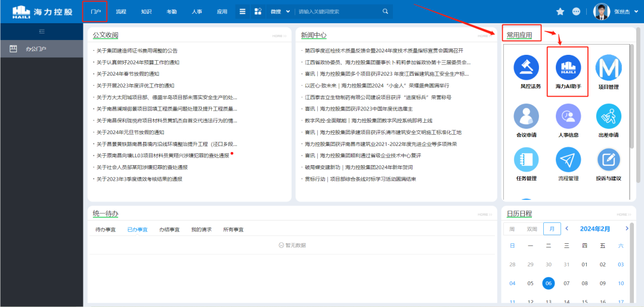
Task: Switch to the 待办事宜 tab
Action: (x=106, y=230)
